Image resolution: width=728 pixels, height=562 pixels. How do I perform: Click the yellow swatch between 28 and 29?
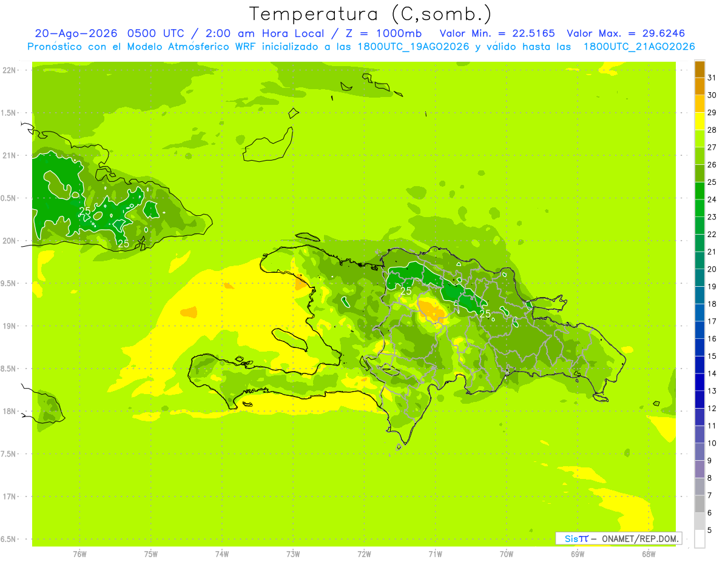click(699, 121)
